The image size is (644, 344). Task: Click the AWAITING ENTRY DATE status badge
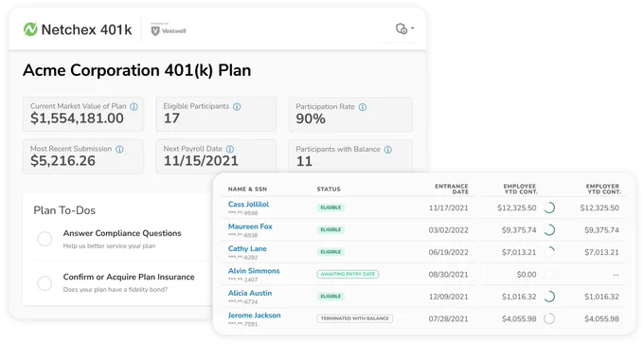[x=348, y=274]
